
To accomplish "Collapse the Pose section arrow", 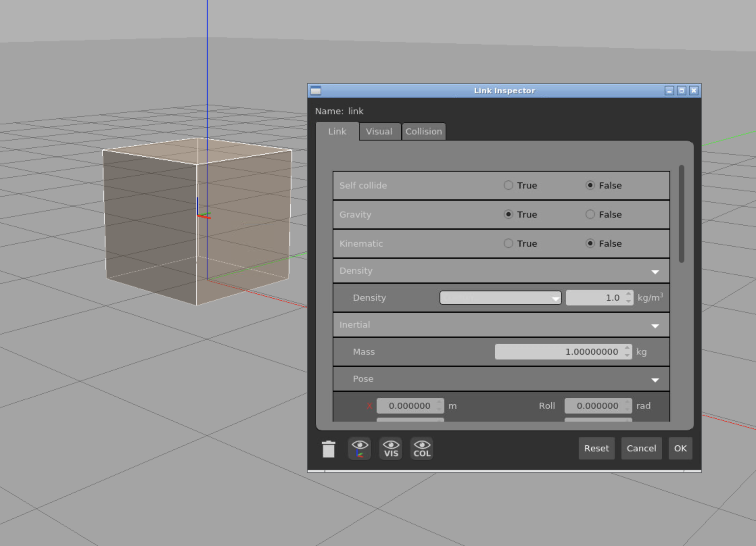I will click(x=655, y=380).
